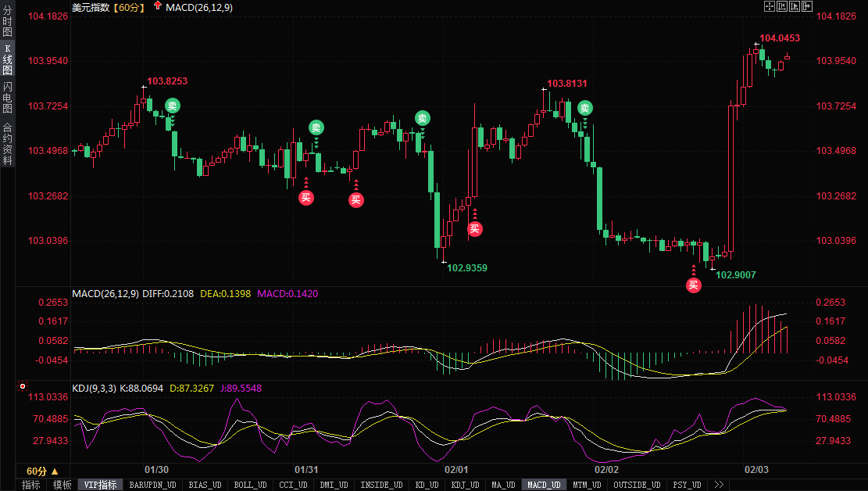Click the sell marker below the 103.8253 high
Screen dimensions: 868x491
coord(172,106)
